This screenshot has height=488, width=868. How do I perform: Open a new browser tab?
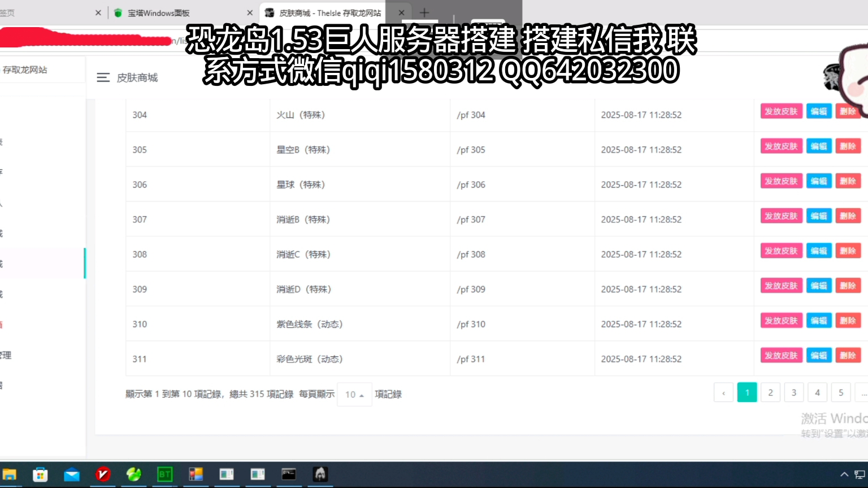[x=424, y=12]
